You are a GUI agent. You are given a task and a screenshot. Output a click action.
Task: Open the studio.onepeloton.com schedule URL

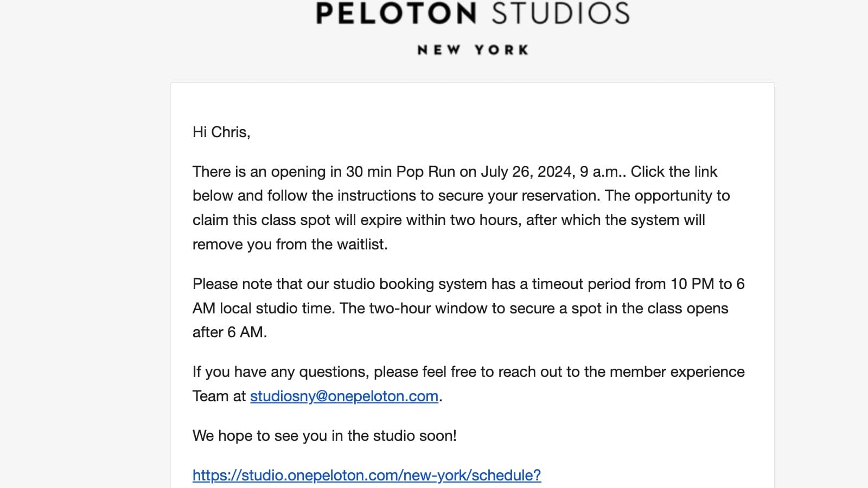tap(367, 476)
